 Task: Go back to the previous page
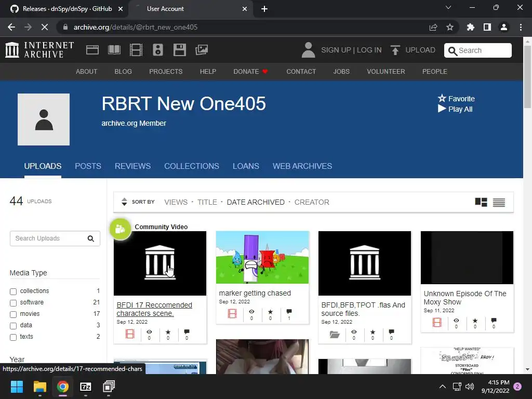pyautogui.click(x=11, y=27)
